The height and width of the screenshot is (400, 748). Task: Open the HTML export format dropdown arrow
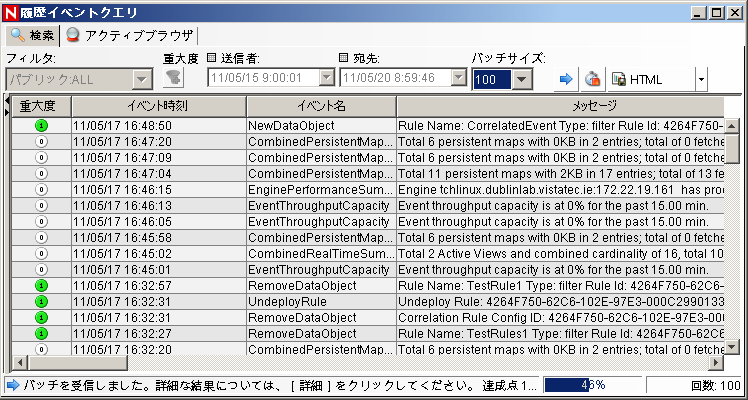pyautogui.click(x=701, y=79)
